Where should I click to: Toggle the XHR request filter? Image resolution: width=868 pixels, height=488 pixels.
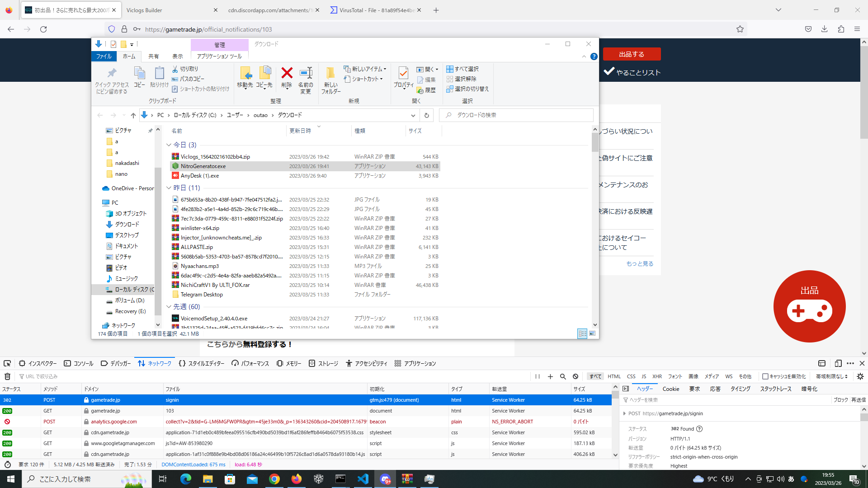pos(657,376)
